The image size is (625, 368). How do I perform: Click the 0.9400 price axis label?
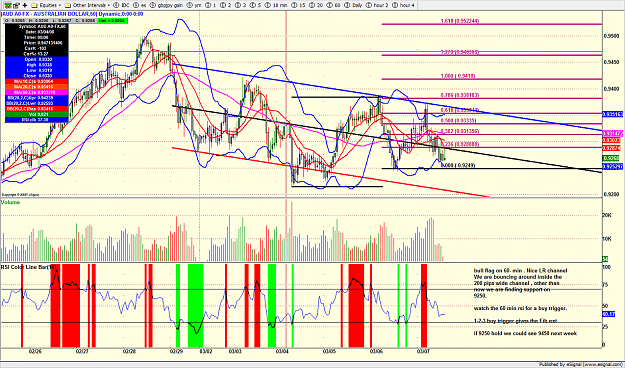611,89
